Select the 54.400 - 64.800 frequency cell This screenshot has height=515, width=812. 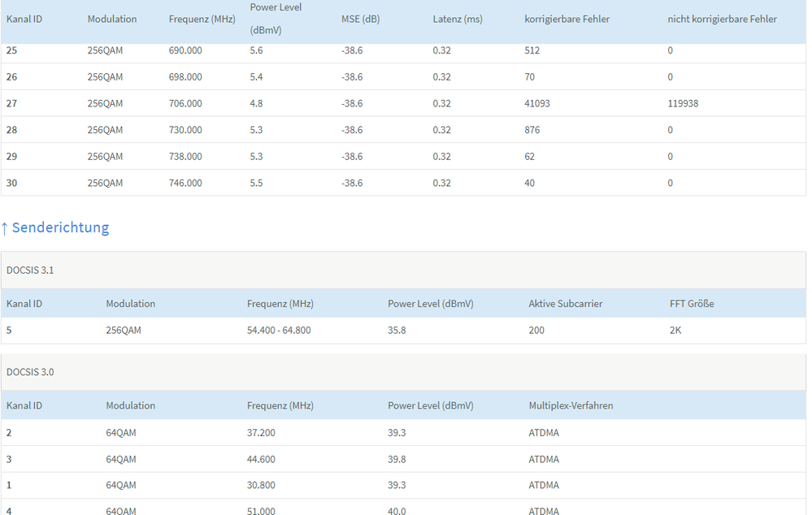pyautogui.click(x=279, y=331)
